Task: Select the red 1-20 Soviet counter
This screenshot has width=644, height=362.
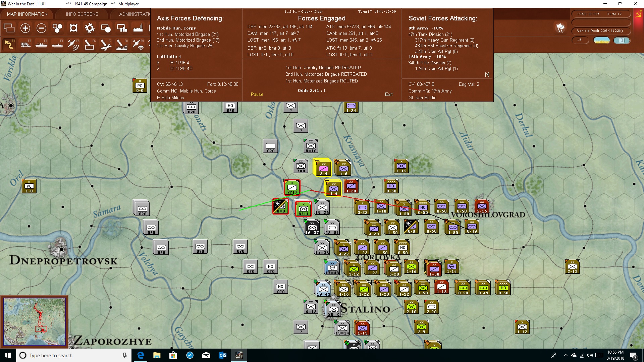Action: (351, 186)
